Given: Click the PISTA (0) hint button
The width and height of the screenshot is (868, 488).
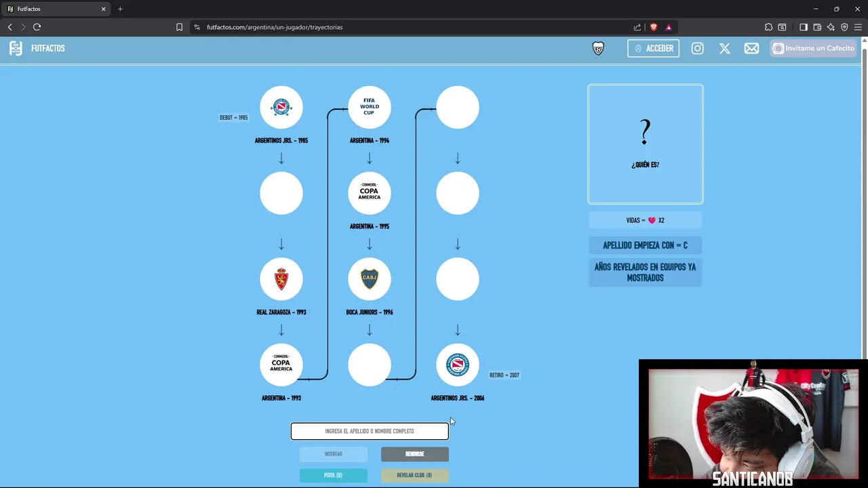Looking at the screenshot, I should 334,475.
